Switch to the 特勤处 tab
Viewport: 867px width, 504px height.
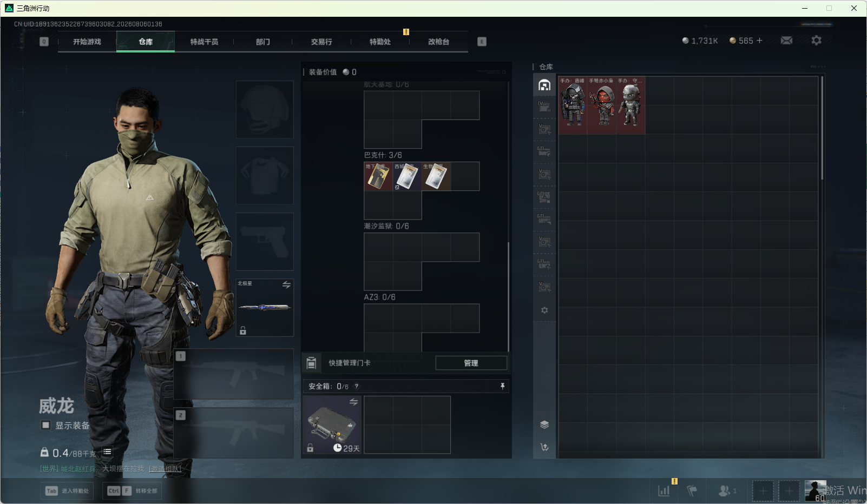coord(380,42)
